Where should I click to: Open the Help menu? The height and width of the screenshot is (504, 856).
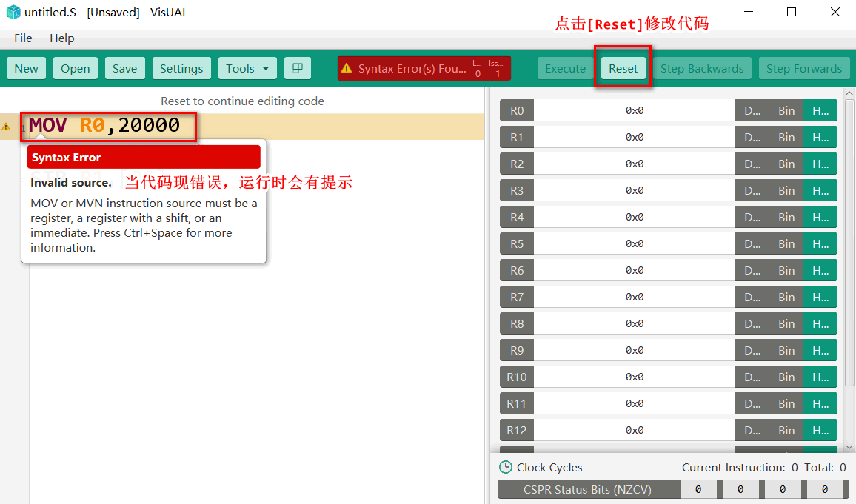click(61, 38)
